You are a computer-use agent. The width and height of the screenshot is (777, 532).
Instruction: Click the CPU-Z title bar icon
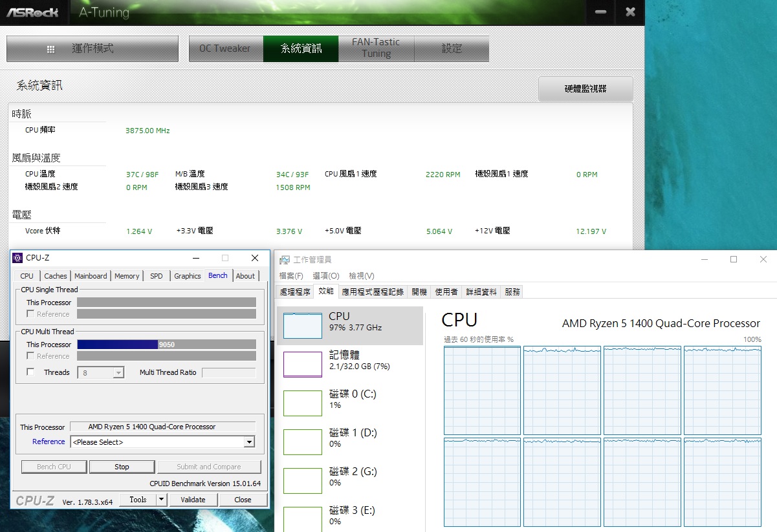18,258
